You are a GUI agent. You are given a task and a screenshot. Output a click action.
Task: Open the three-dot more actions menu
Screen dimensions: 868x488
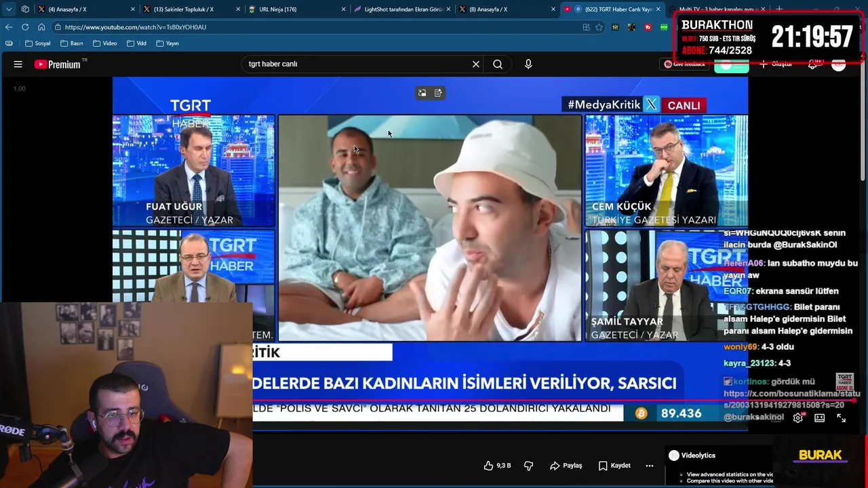click(x=650, y=466)
